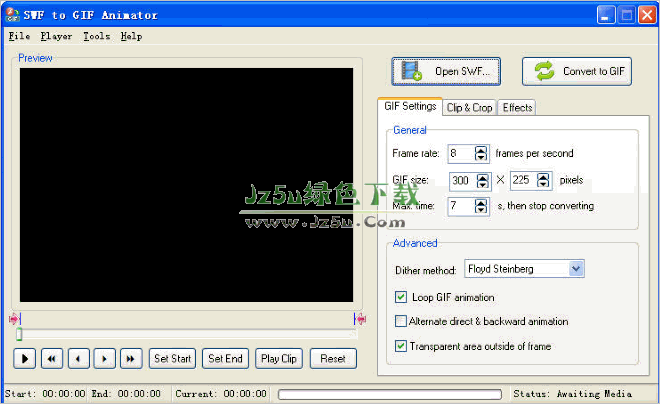Step forward one frame with right arrow
This screenshot has width=660, height=404.
[x=104, y=359]
